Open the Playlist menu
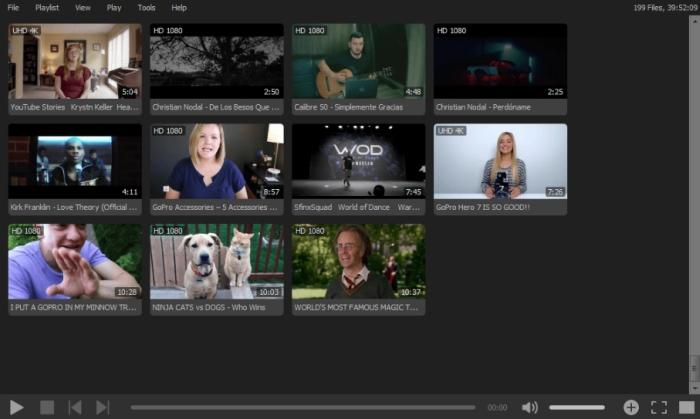Screen dimensions: 700x419 point(47,8)
